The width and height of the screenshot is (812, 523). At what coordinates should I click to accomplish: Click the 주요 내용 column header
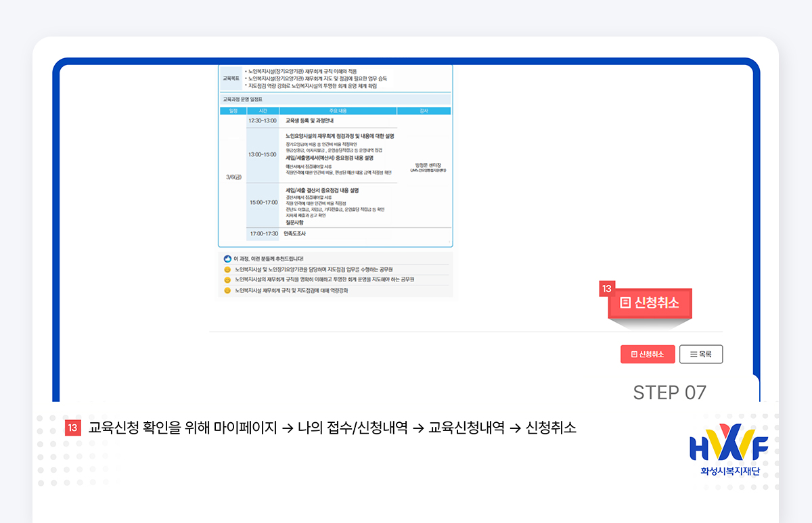[x=338, y=110]
